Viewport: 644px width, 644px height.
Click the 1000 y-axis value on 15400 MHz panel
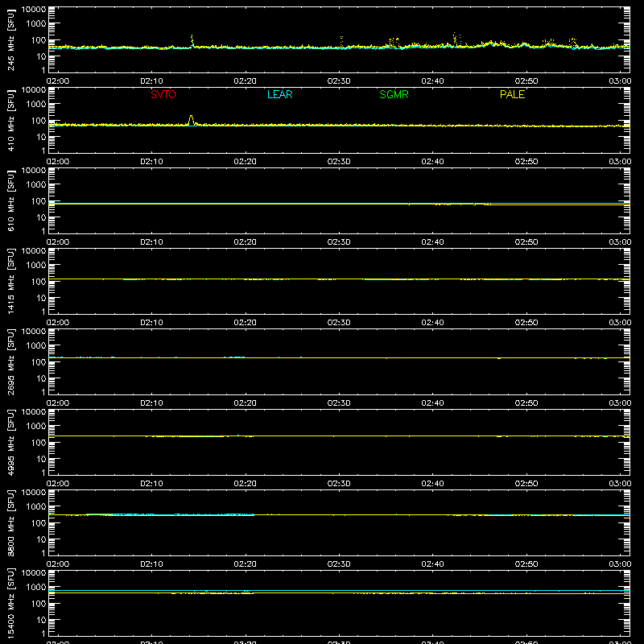[x=36, y=588]
